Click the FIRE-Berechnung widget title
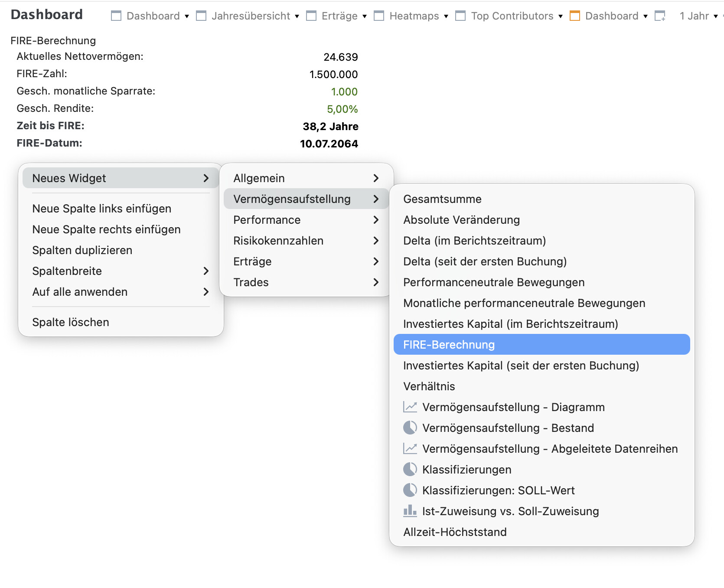724x588 pixels. pos(53,41)
